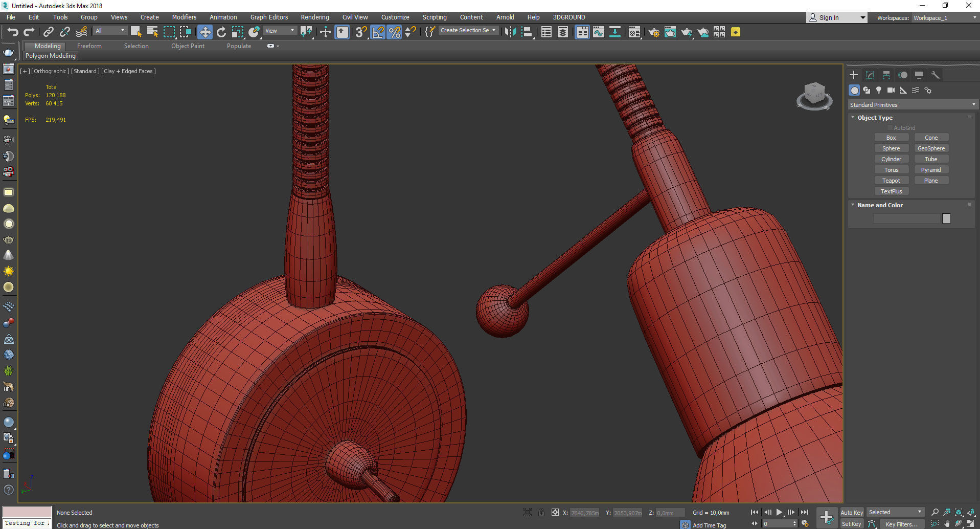Select Object tool arrow icon
This screenshot has width=980, height=529.
click(136, 32)
